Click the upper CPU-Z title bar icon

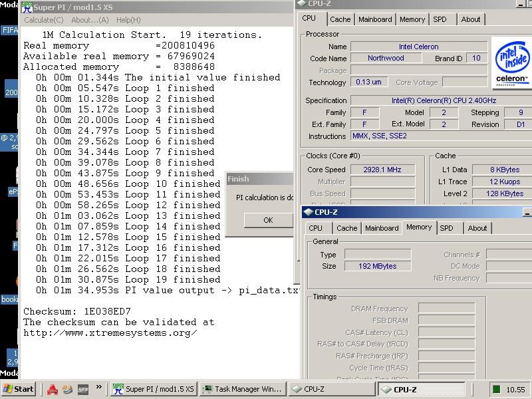point(301,3)
